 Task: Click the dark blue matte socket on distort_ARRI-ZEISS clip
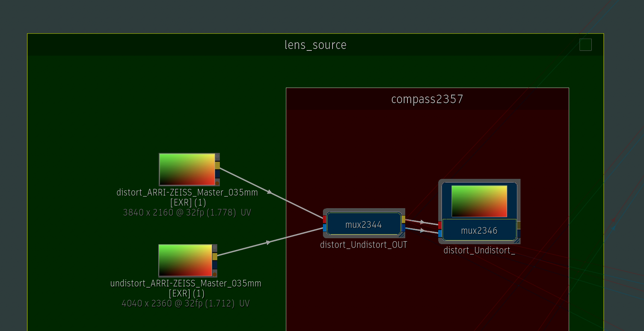pos(218,174)
